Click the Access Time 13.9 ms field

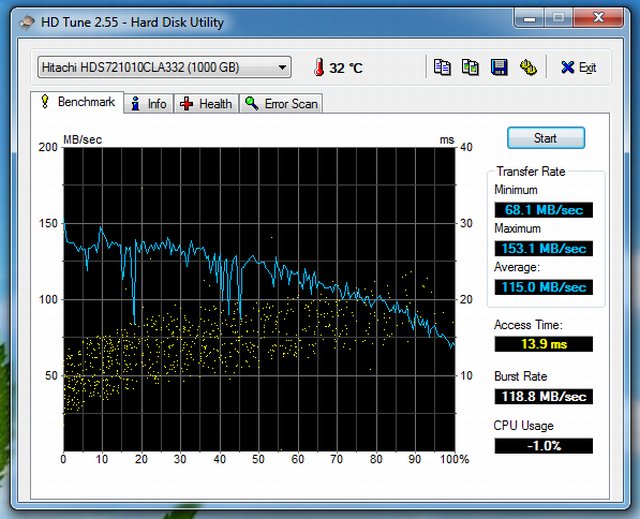point(543,344)
